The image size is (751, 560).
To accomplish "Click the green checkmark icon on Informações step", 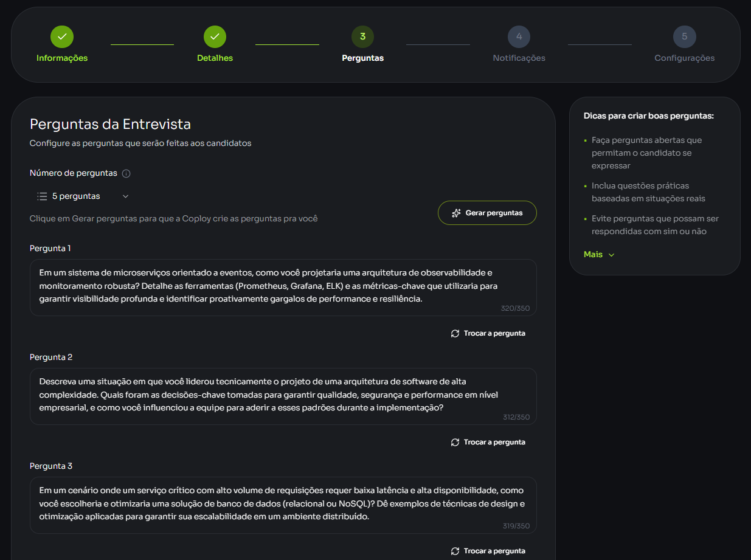I will tap(61, 36).
